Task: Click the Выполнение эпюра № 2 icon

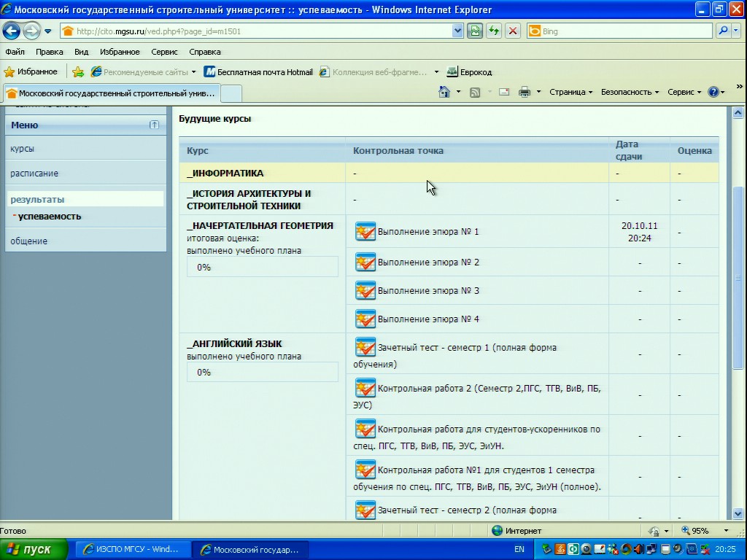Action: [x=365, y=262]
